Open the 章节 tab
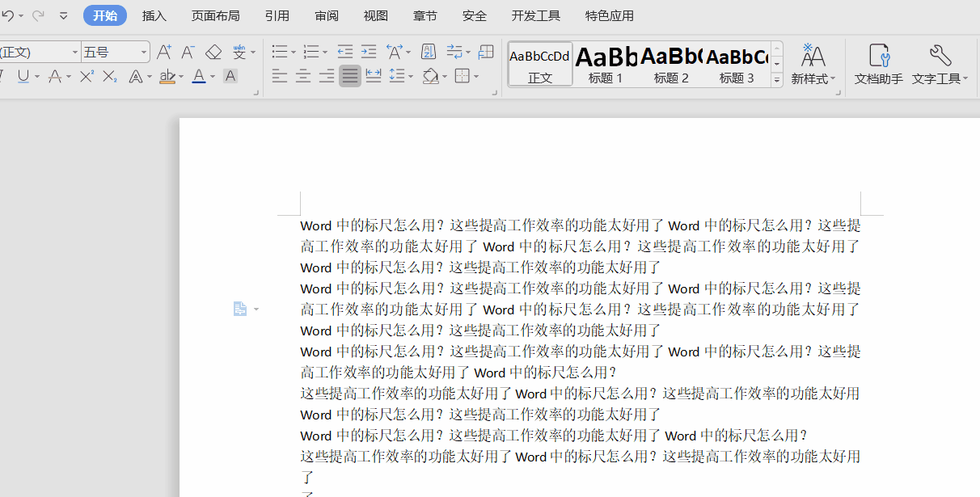Image resolution: width=980 pixels, height=497 pixels. pyautogui.click(x=425, y=15)
